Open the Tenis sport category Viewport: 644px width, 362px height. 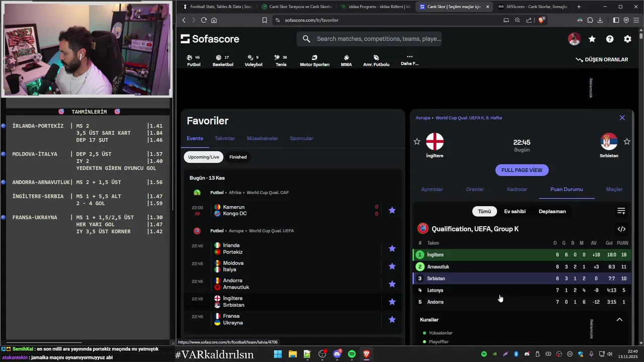coord(281,61)
